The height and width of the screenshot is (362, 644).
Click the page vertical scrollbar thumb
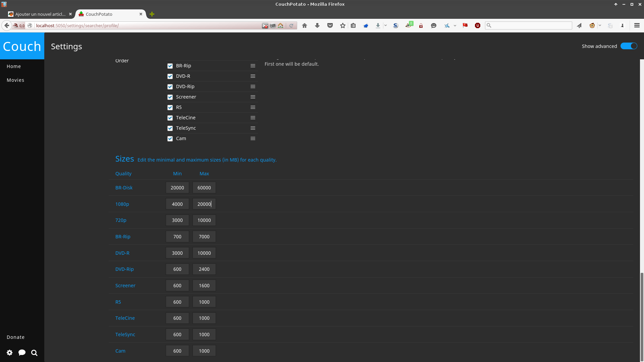(x=642, y=317)
